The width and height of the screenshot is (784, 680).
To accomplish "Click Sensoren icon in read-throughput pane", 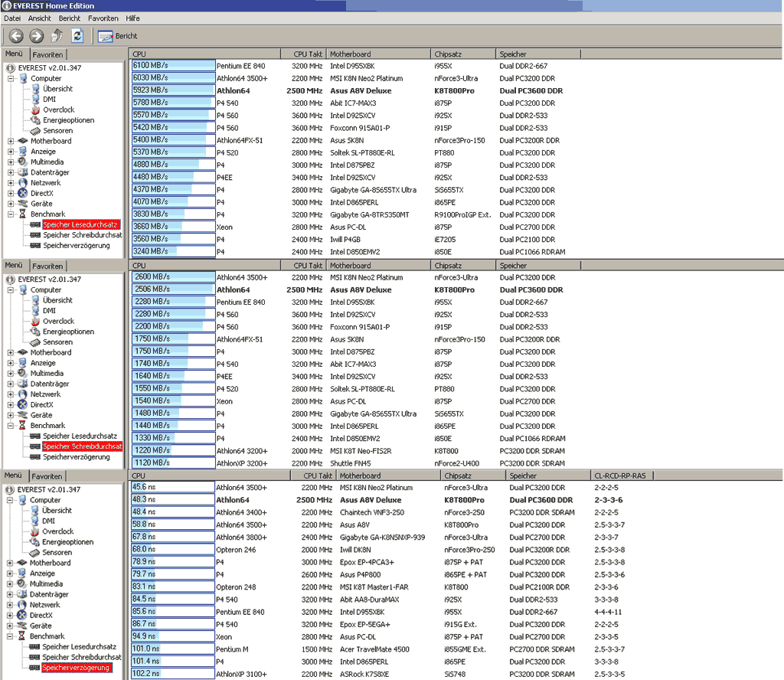I will (35, 131).
